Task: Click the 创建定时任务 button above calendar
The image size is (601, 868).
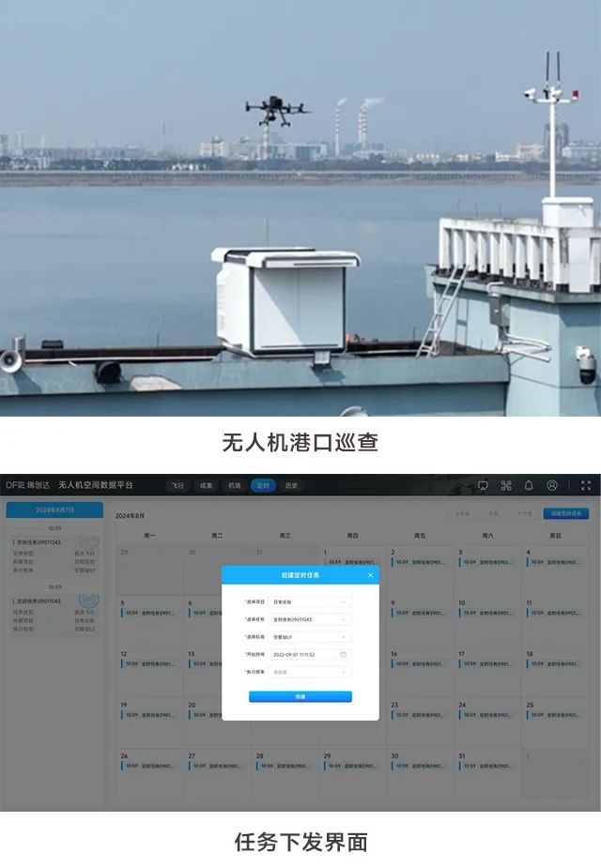Action: click(568, 514)
